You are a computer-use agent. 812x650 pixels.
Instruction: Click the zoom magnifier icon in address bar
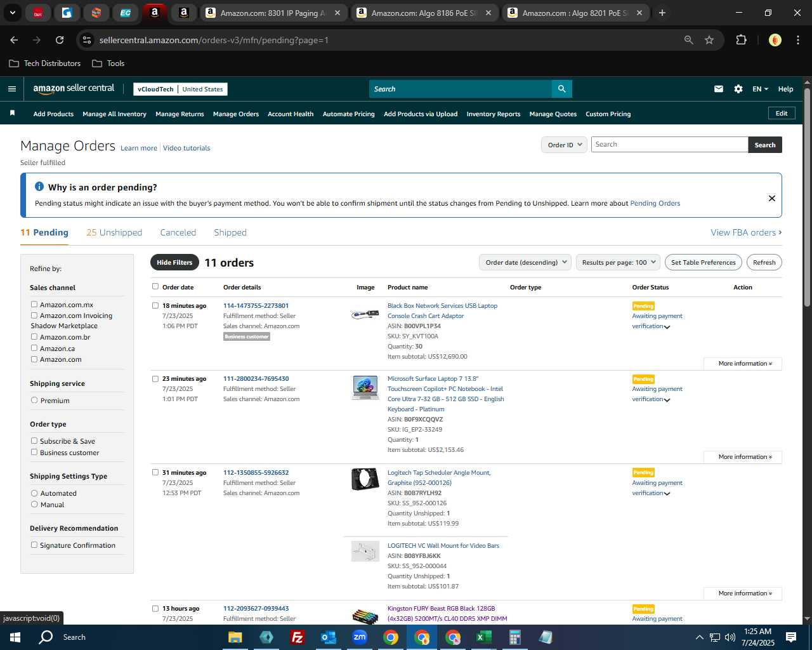(689, 40)
